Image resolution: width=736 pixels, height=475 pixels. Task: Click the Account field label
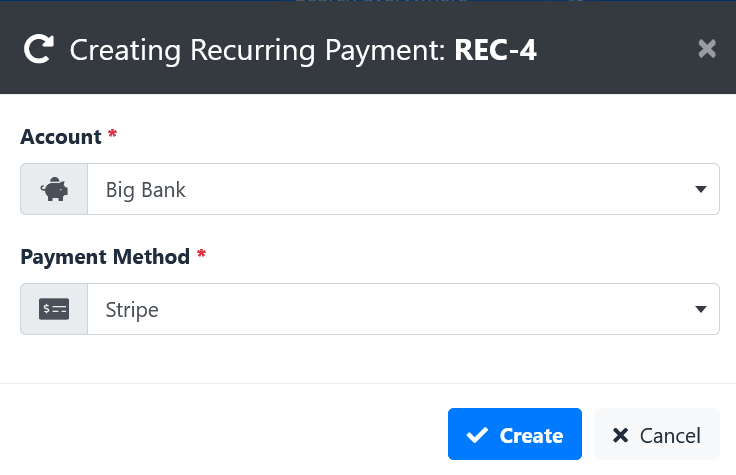[x=61, y=137]
